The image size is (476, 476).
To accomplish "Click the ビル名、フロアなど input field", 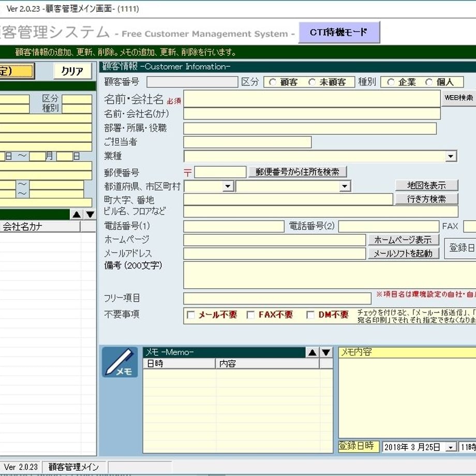I will [321, 211].
